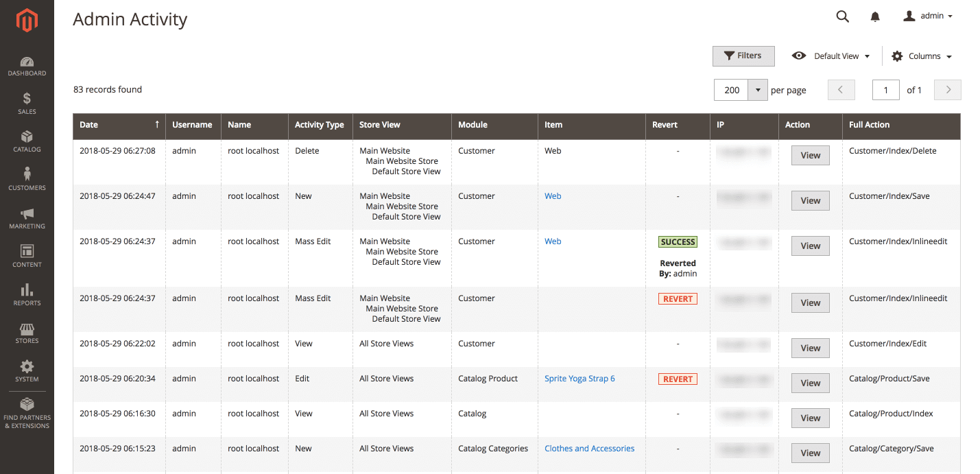Open the notifications bell icon
980x474 pixels.
coord(875,16)
